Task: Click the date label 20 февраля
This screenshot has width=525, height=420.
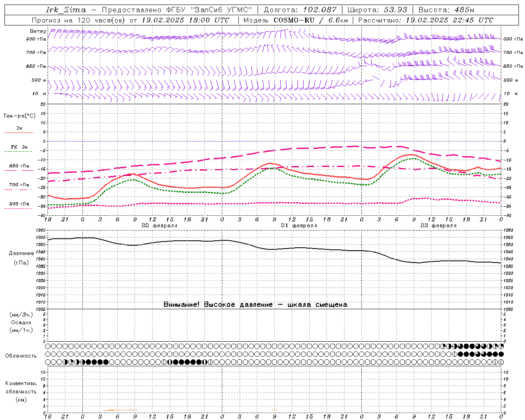Action: pyautogui.click(x=160, y=226)
